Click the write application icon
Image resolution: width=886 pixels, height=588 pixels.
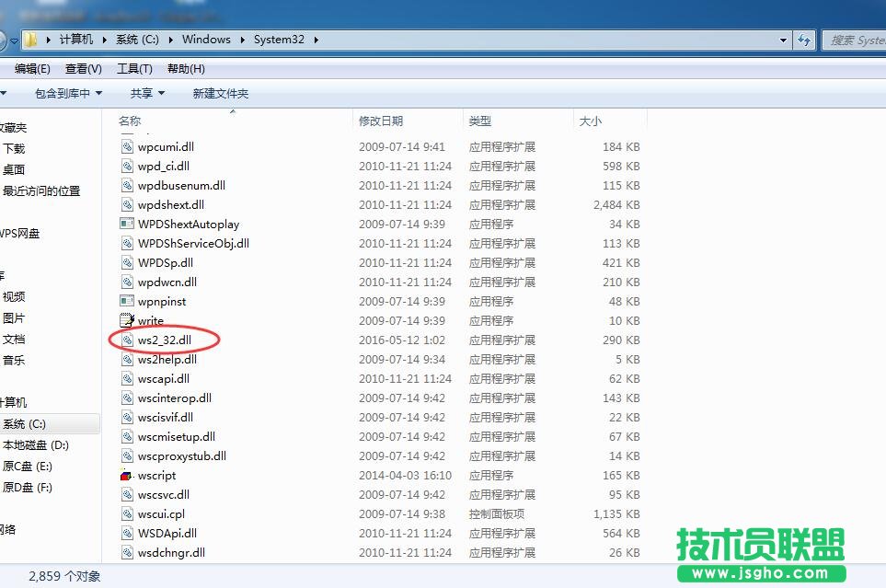pos(128,320)
